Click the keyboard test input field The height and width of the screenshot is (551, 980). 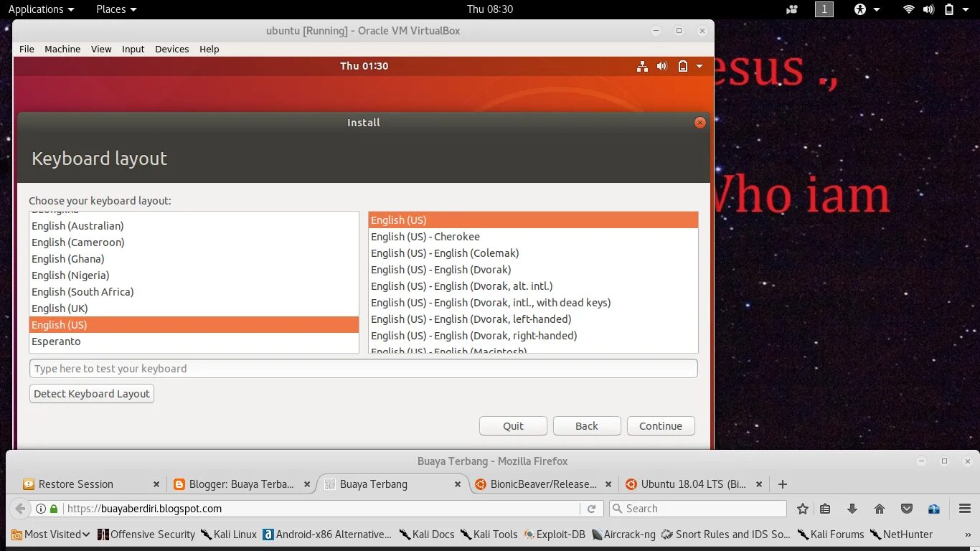[x=364, y=369]
